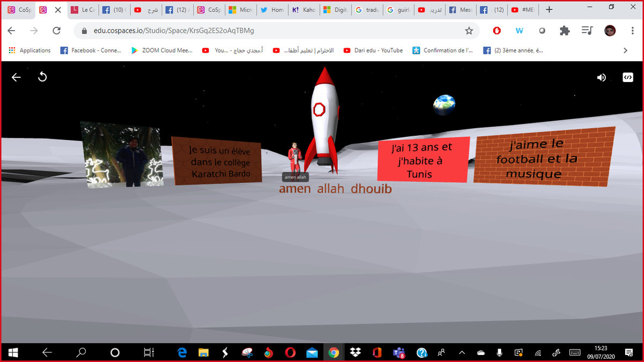This screenshot has width=644, height=362.
Task: Open the Mail app from taskbar
Action: point(312,352)
